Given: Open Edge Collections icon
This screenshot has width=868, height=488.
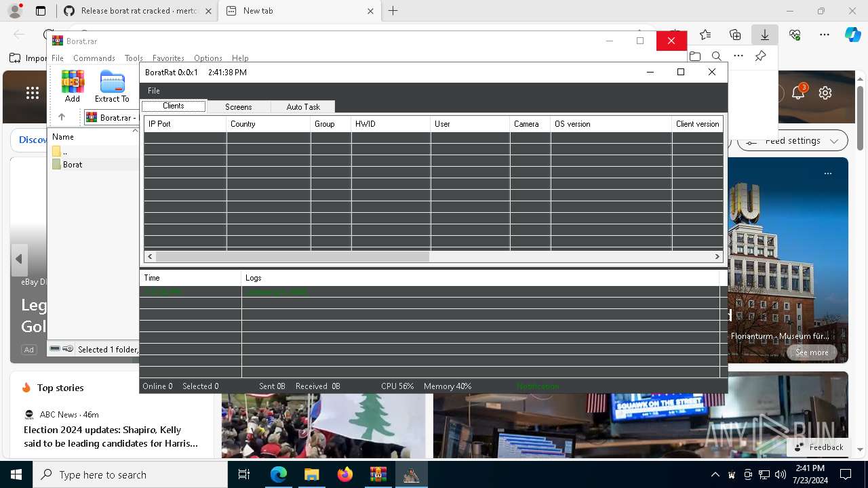Looking at the screenshot, I should click(735, 35).
